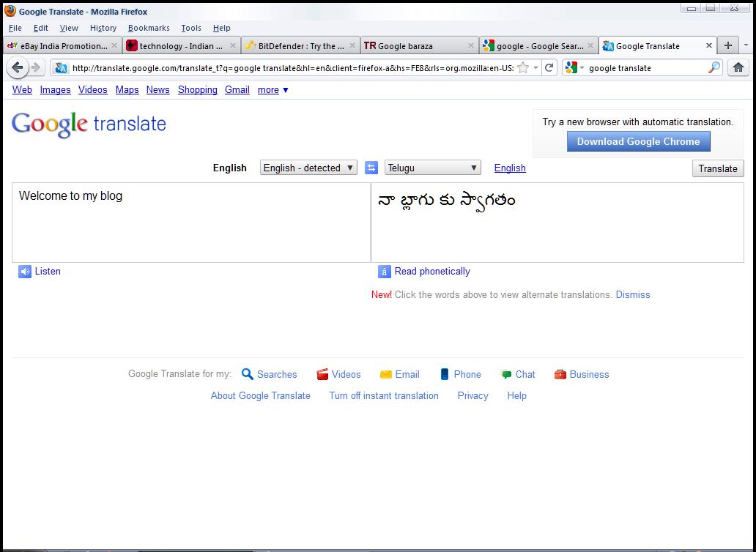Image resolution: width=756 pixels, height=552 pixels.
Task: Open About Google Translate link
Action: (x=260, y=395)
